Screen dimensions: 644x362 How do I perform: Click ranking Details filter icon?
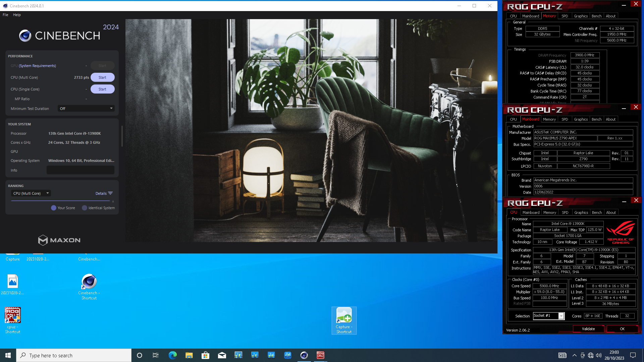[110, 193]
